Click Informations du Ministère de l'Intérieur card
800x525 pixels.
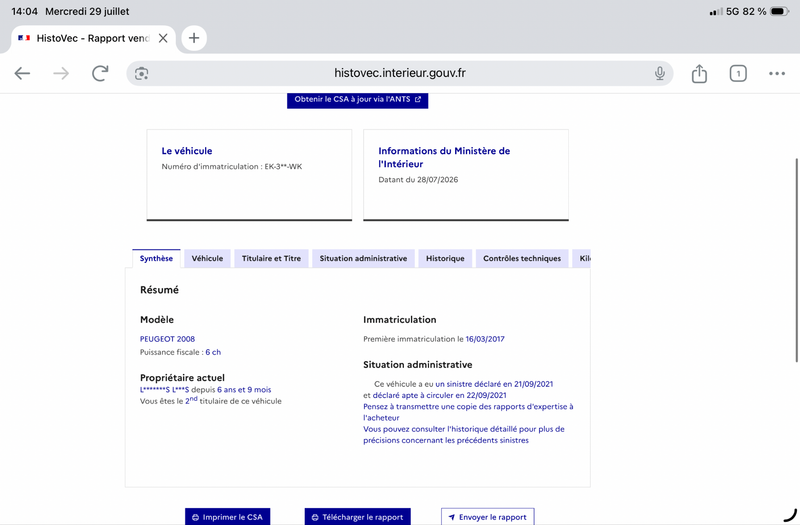coord(466,175)
